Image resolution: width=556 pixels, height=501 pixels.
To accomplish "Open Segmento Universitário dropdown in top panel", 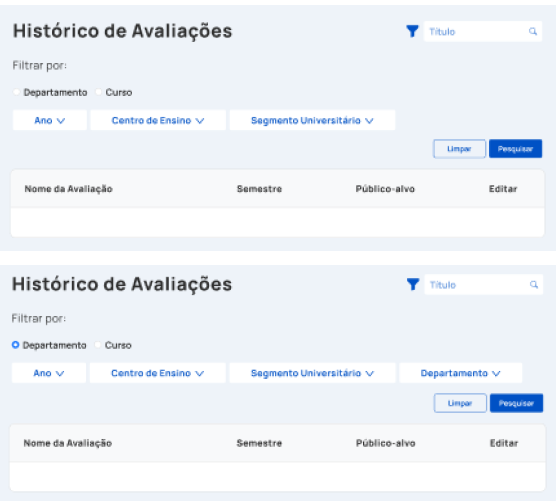I will coord(312,120).
